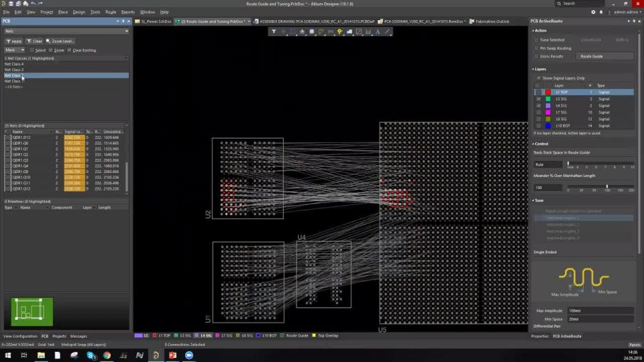Activate the interactive routing tool in active bar
The image size is (644, 362).
coord(321,32)
